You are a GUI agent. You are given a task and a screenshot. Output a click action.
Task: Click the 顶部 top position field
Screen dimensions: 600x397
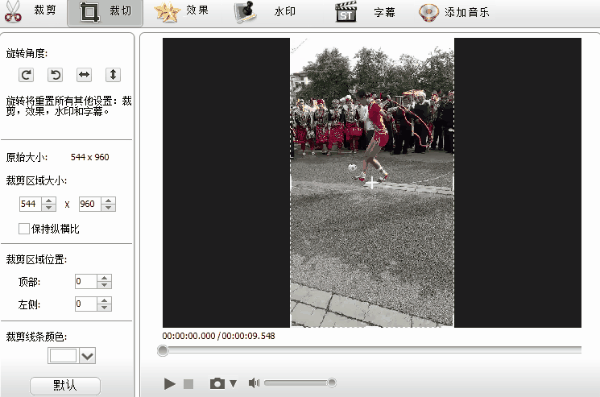pyautogui.click(x=86, y=281)
